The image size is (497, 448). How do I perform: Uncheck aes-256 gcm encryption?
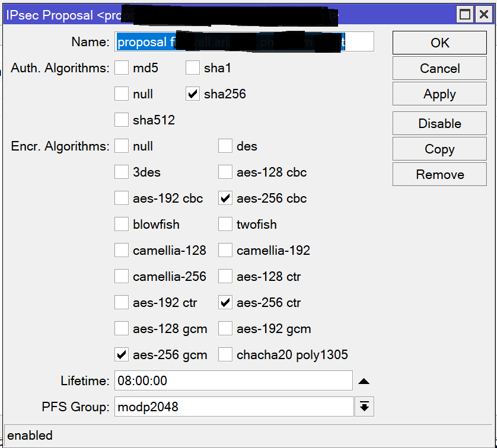click(x=122, y=354)
